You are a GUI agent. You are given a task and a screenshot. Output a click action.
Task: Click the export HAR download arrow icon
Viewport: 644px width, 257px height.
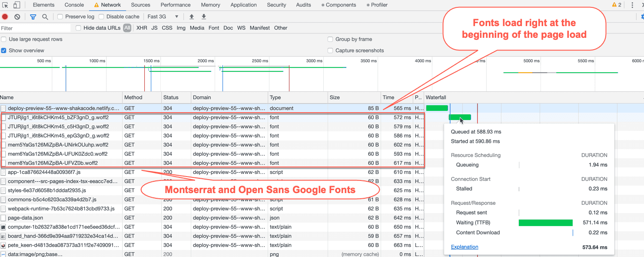tap(204, 17)
